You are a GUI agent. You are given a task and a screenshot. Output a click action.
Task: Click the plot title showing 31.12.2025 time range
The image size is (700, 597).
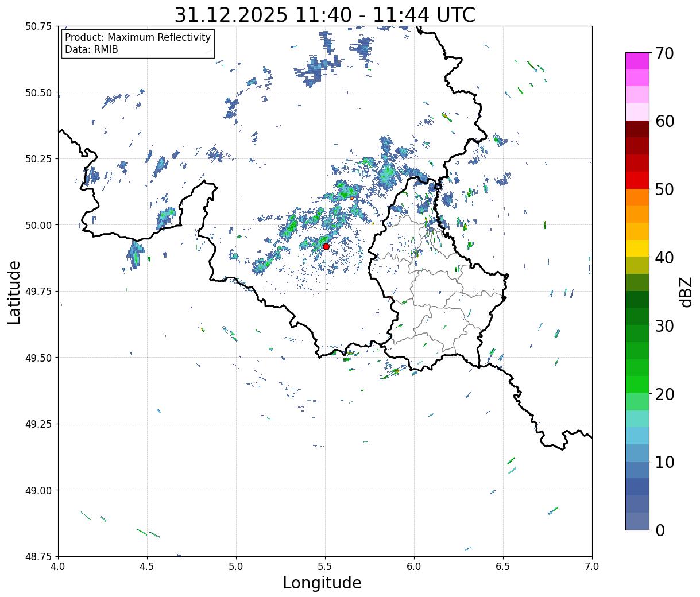(x=325, y=15)
